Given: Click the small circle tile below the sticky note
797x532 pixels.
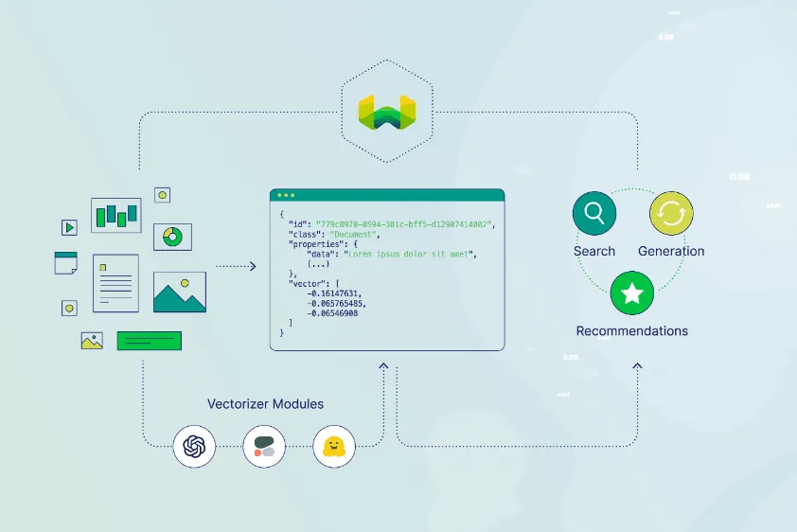Looking at the screenshot, I should pos(69,308).
